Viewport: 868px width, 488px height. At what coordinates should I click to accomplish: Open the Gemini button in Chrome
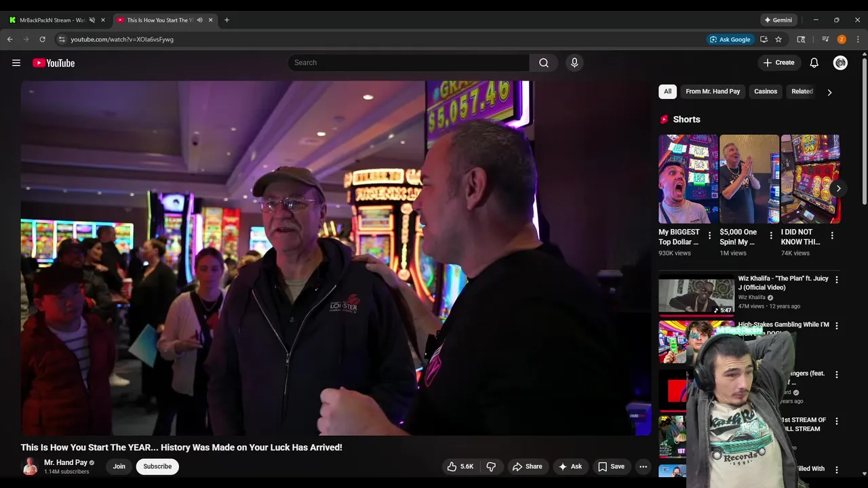click(778, 20)
